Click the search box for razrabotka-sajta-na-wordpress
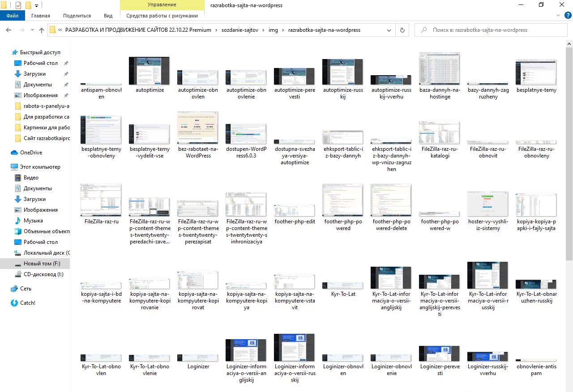 [x=492, y=30]
